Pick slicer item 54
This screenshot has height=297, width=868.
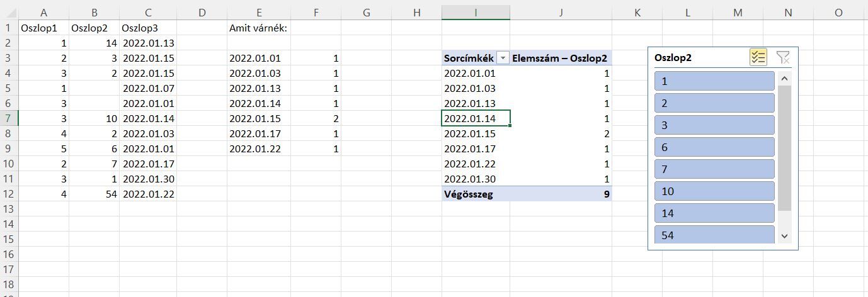pos(714,235)
